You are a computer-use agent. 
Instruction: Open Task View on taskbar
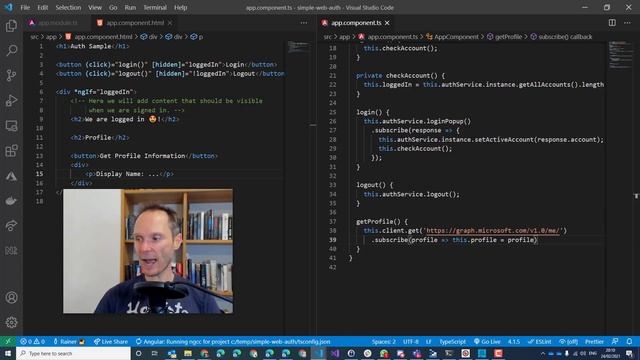(155, 353)
